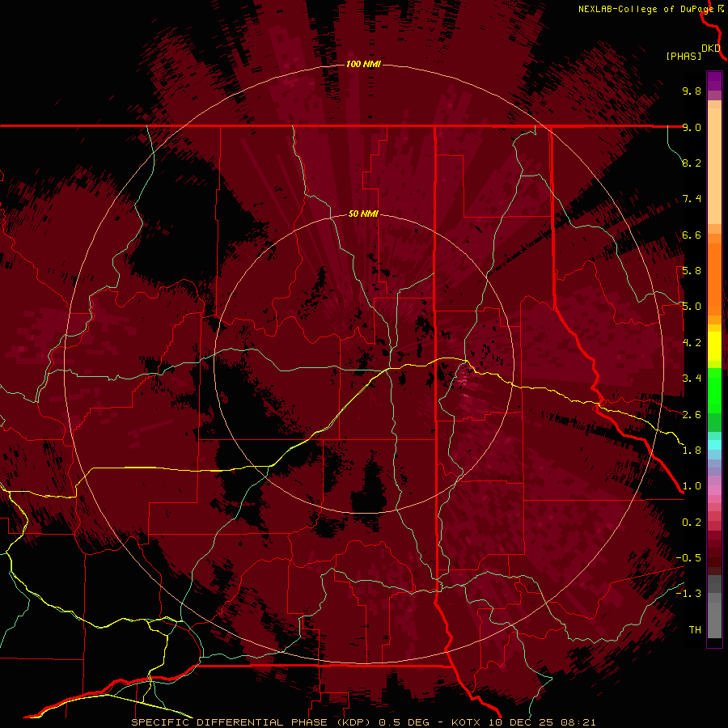Select the 4.2 scale value
The width and height of the screenshot is (728, 728).
pyautogui.click(x=692, y=343)
